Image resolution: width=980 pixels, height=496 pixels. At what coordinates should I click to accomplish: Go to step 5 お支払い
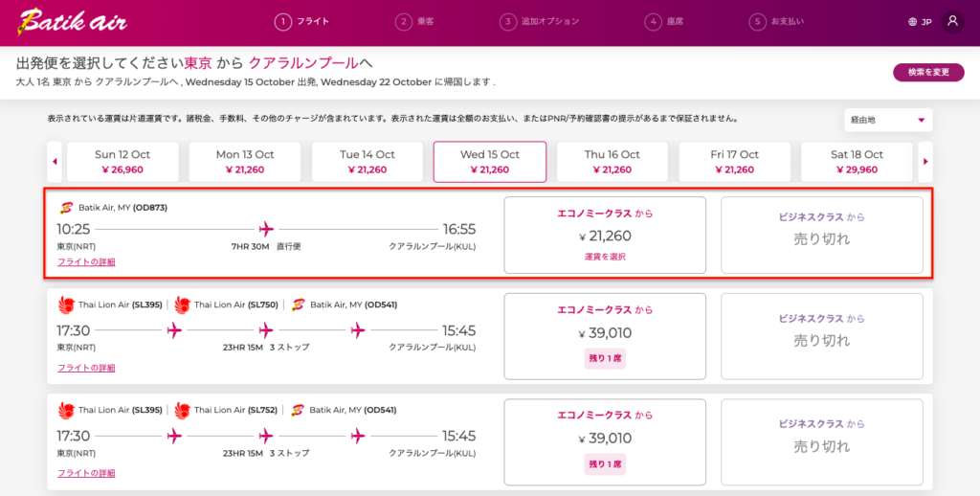click(x=776, y=22)
